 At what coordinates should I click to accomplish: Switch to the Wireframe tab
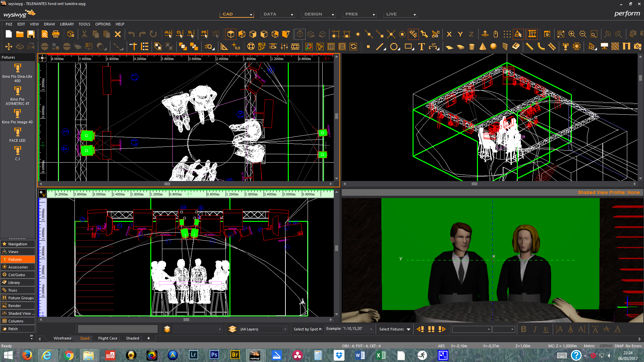[62, 338]
